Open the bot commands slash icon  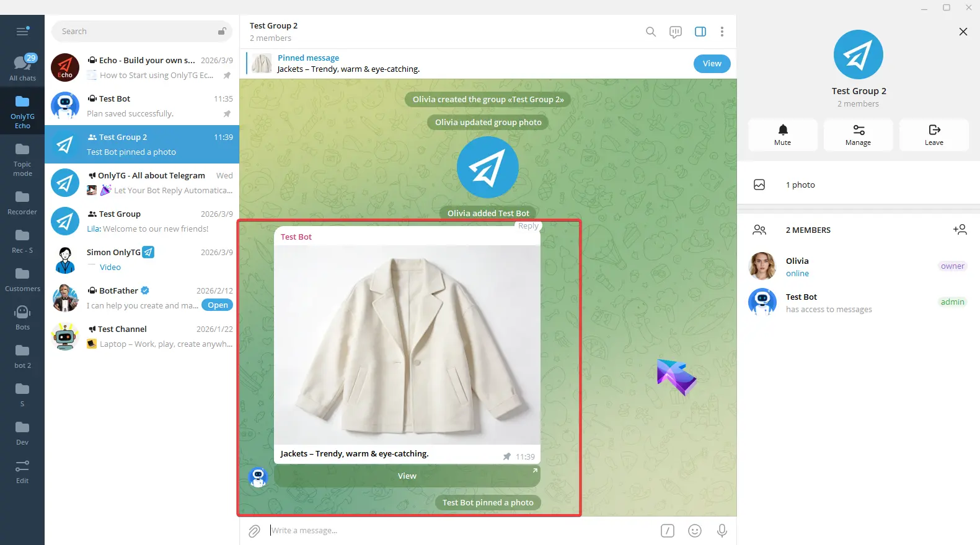667,531
